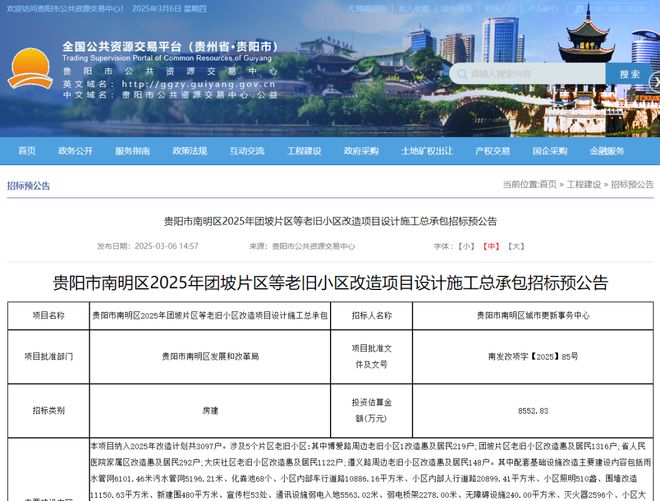Click the 8552.83 amount cell
Image resolution: width=660 pixels, height=501 pixels.
[533, 410]
